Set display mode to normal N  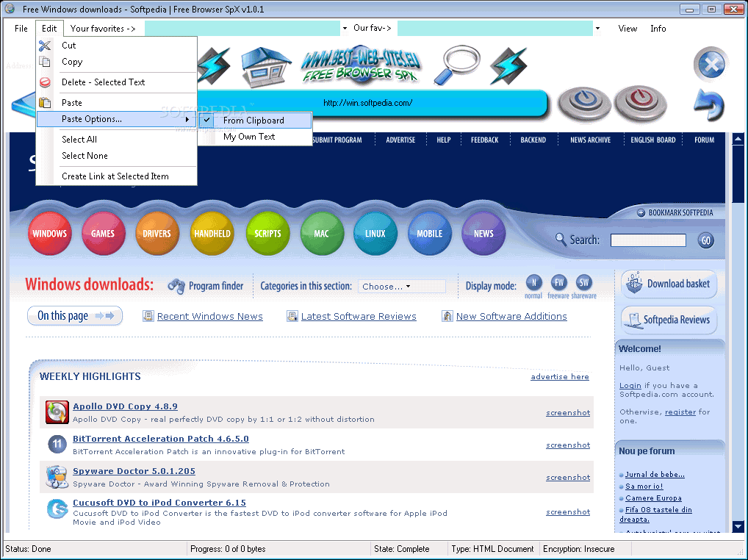pos(533,282)
